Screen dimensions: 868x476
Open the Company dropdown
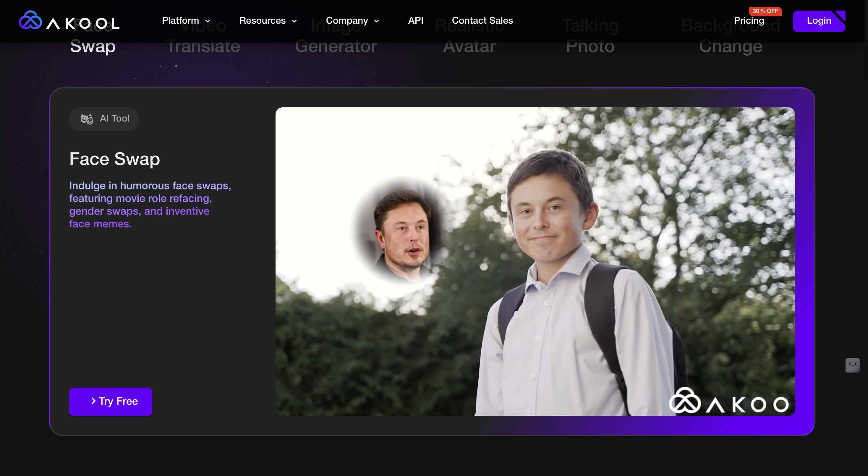click(x=352, y=21)
